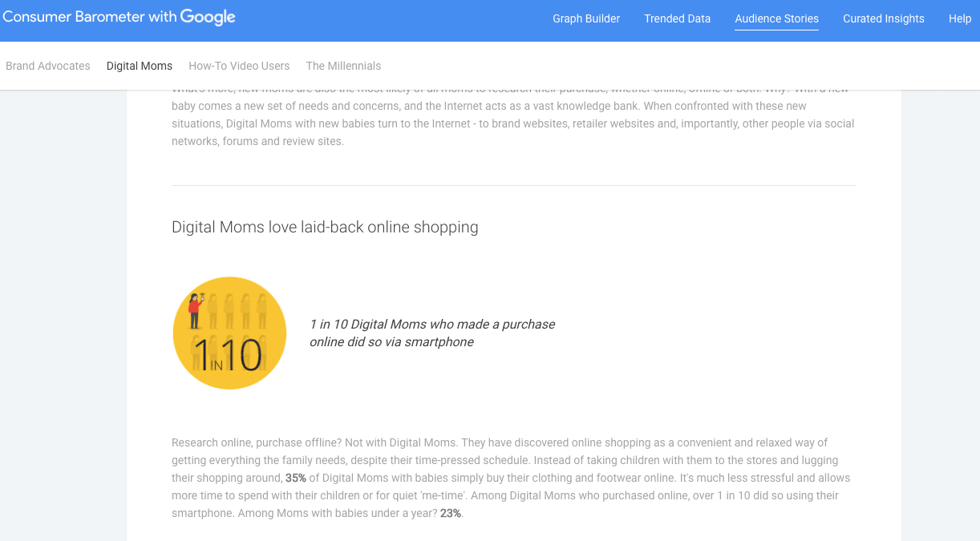Click the italic '1 in 10 Digital Moms' caption
This screenshot has height=541, width=980.
[x=432, y=333]
